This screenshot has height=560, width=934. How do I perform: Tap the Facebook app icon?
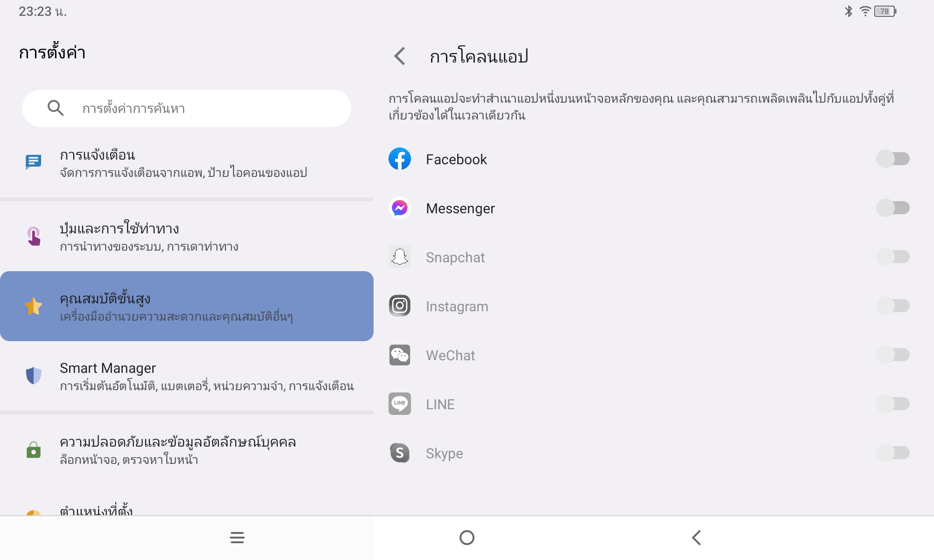(400, 159)
